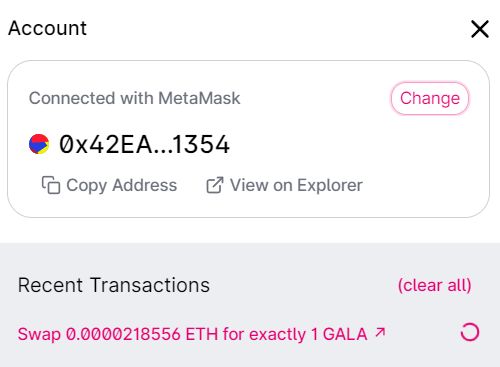Close the Account dialog with the X
The height and width of the screenshot is (367, 500).
(x=480, y=29)
